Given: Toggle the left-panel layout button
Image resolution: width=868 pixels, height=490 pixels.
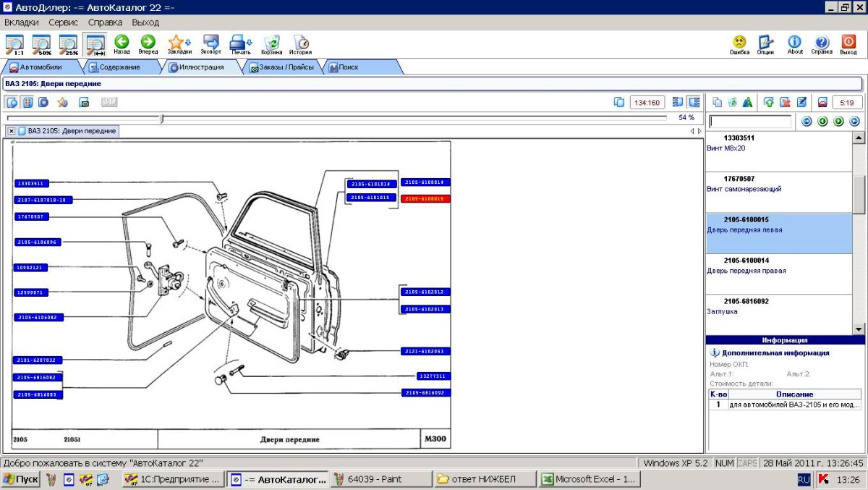Looking at the screenshot, I should (x=678, y=102).
